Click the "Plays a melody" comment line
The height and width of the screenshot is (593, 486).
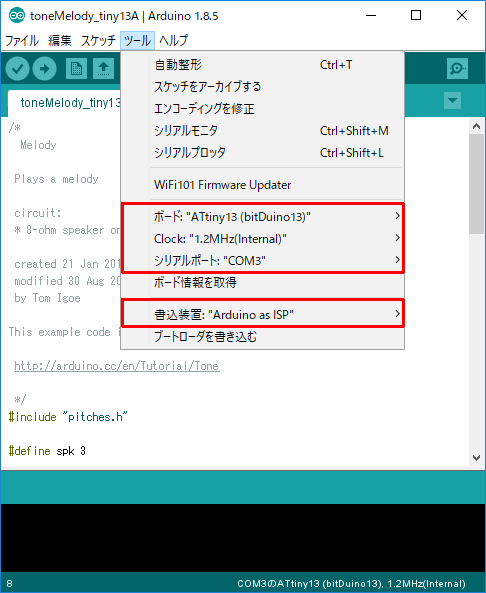56,179
